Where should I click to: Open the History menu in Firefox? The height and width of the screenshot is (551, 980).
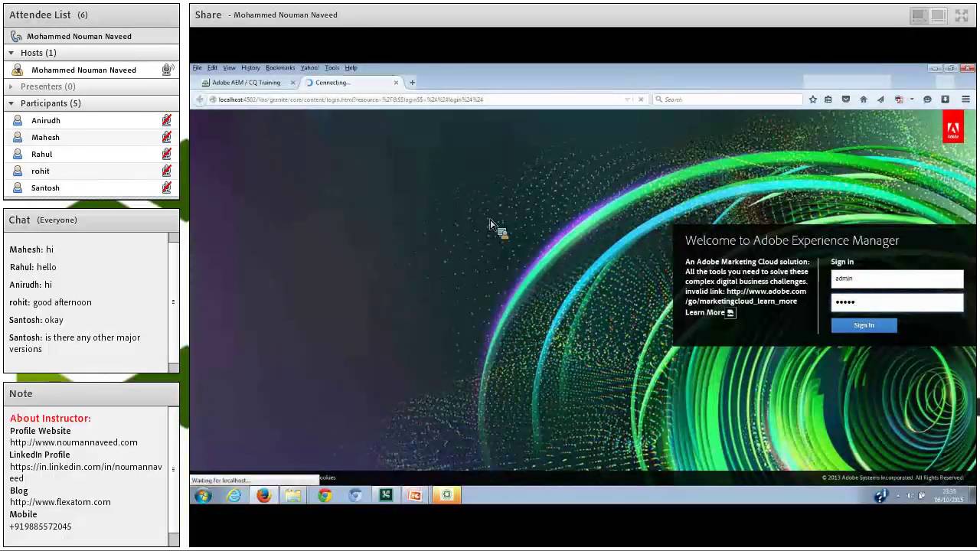point(250,68)
